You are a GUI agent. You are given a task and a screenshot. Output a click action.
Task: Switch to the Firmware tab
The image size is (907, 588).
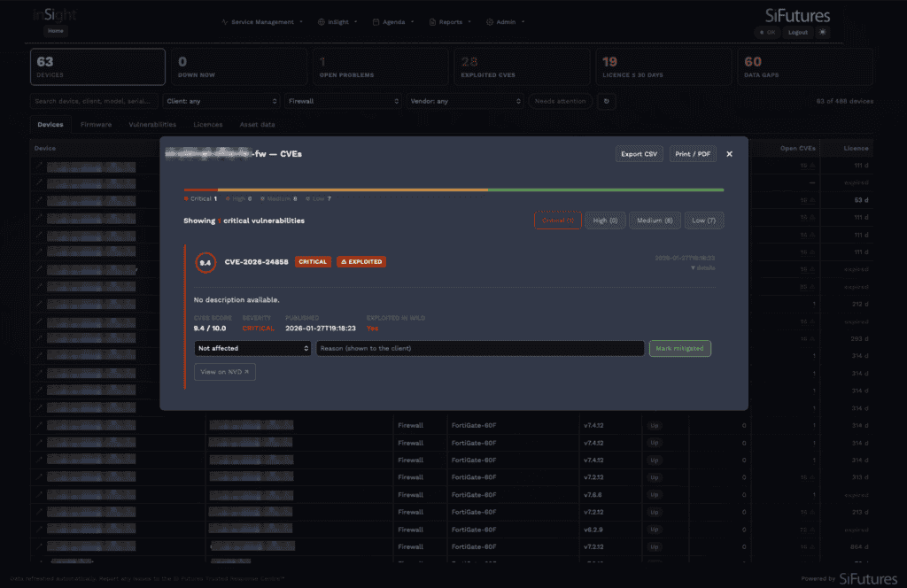point(96,124)
